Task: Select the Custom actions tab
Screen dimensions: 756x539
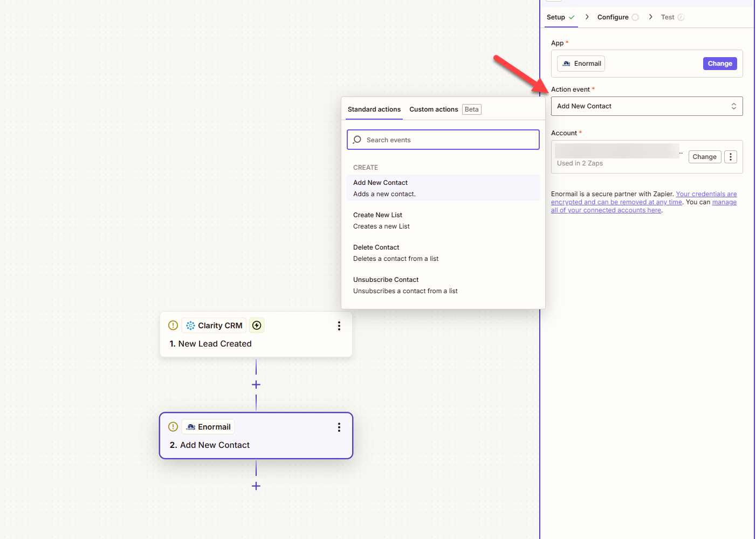Action: coord(434,109)
